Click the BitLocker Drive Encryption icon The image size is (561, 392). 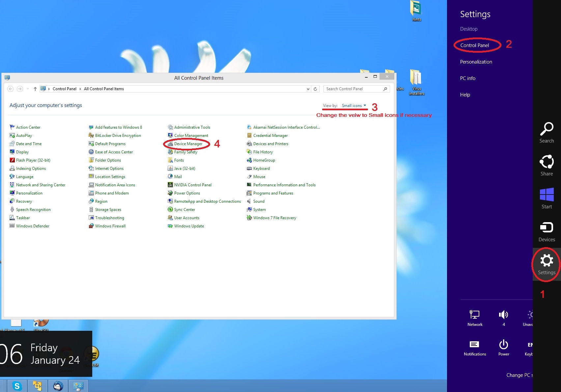pyautogui.click(x=91, y=135)
